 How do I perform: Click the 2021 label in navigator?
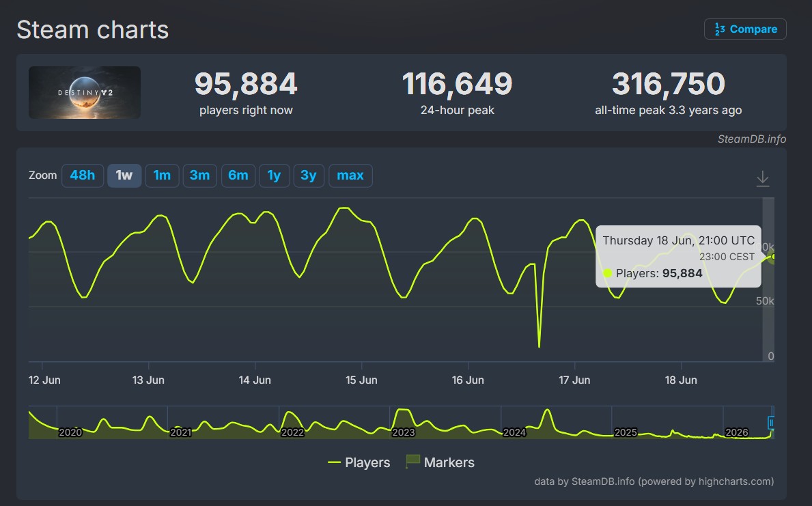tap(181, 432)
